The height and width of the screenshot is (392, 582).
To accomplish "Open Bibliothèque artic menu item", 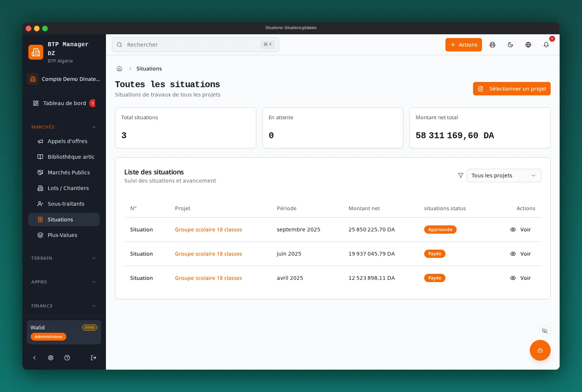I will pos(64,157).
